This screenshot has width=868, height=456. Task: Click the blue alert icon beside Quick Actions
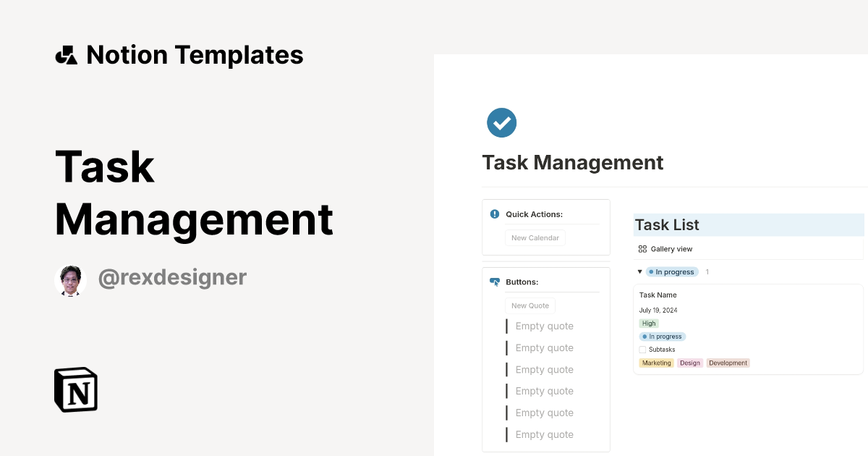point(493,213)
